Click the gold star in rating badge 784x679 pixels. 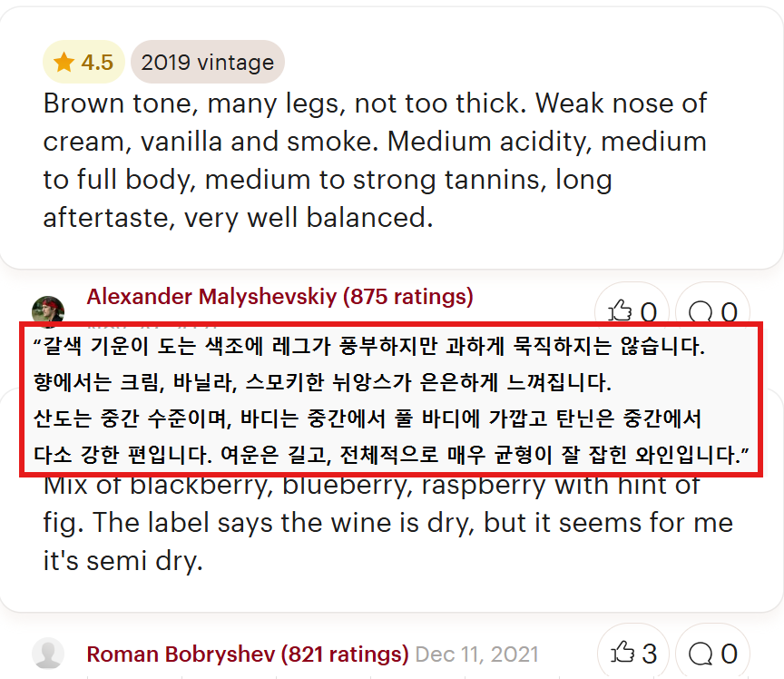pyautogui.click(x=64, y=63)
